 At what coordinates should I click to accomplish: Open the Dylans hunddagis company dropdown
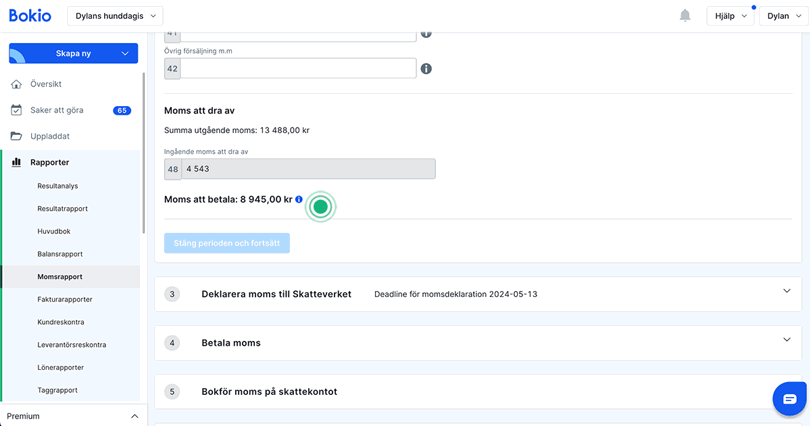116,16
